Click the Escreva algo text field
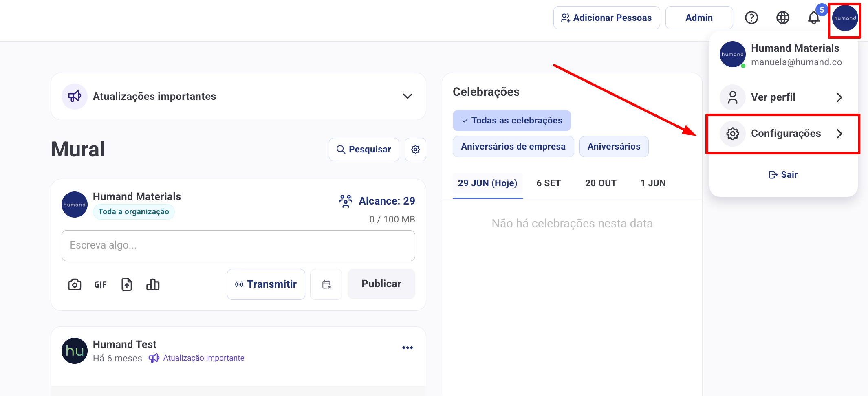 pyautogui.click(x=238, y=245)
